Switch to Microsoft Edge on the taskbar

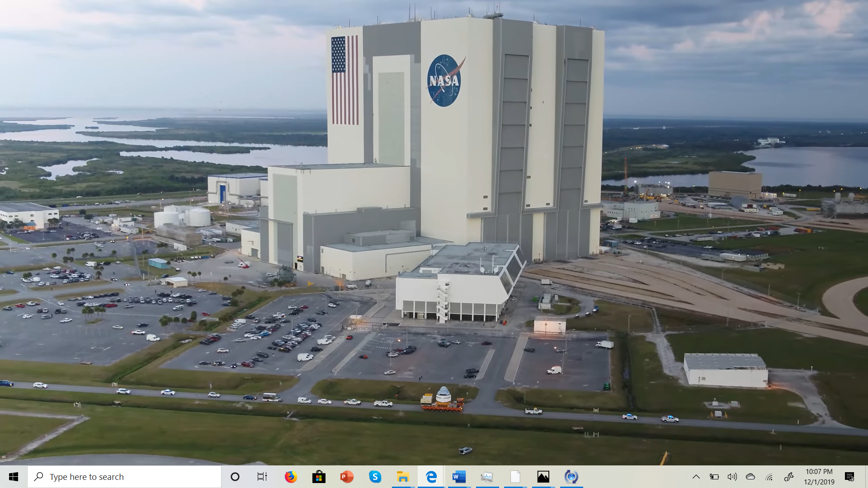pos(431,477)
